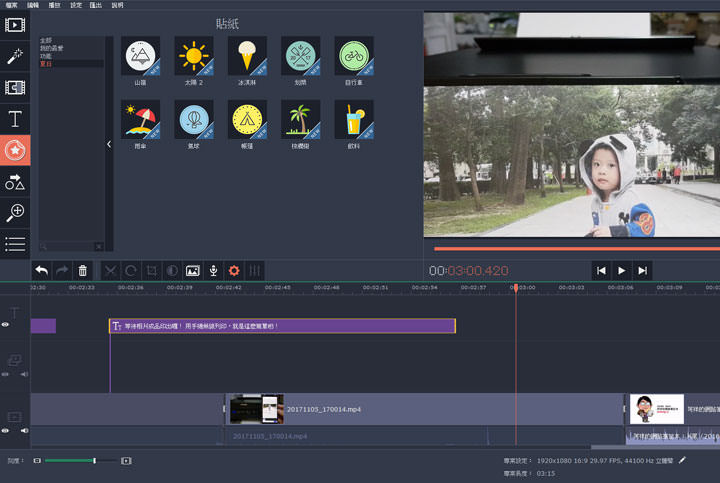720x483 pixels.
Task: Open the Callouts shapes tab
Action: click(x=15, y=182)
